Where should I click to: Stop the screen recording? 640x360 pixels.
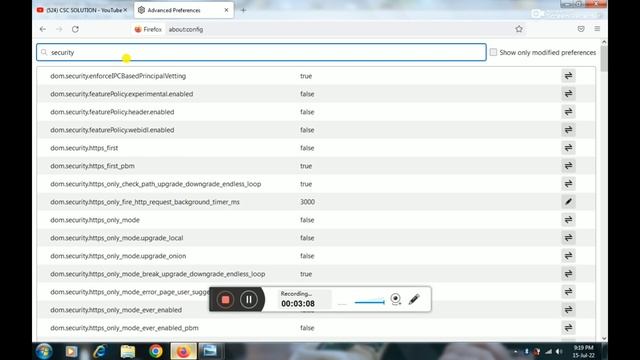tap(225, 300)
